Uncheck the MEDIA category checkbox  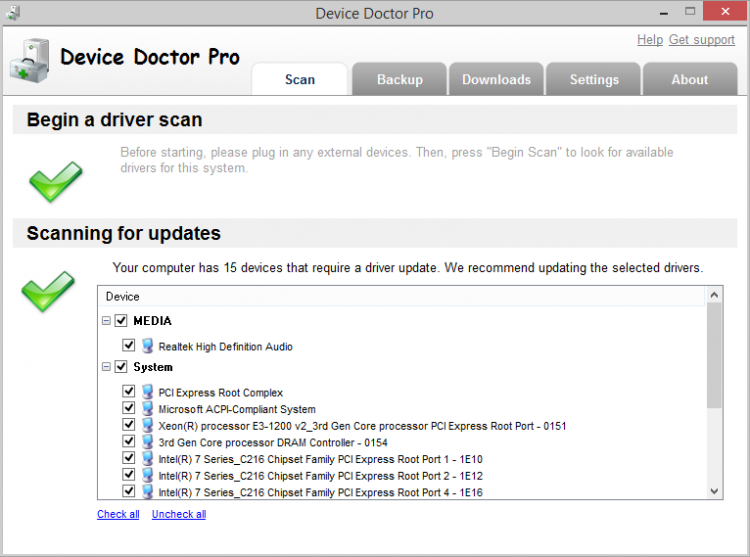[x=121, y=320]
